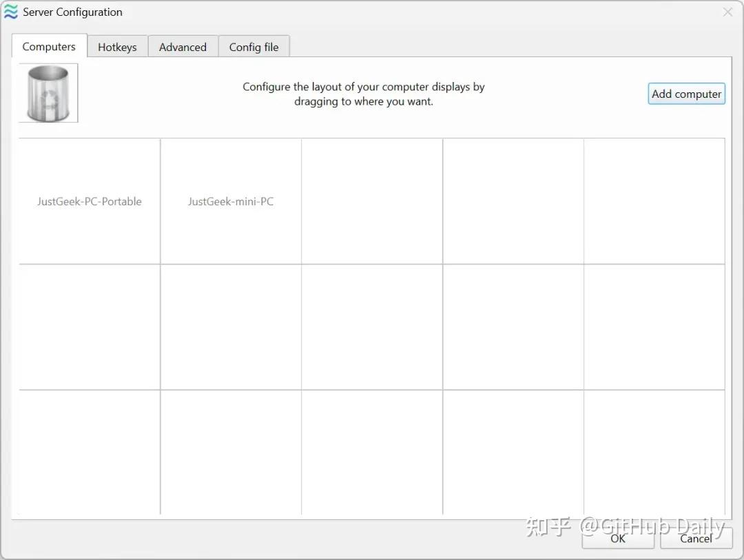Image resolution: width=744 pixels, height=560 pixels.
Task: Click the Server Configuration title bar text
Action: pos(72,12)
